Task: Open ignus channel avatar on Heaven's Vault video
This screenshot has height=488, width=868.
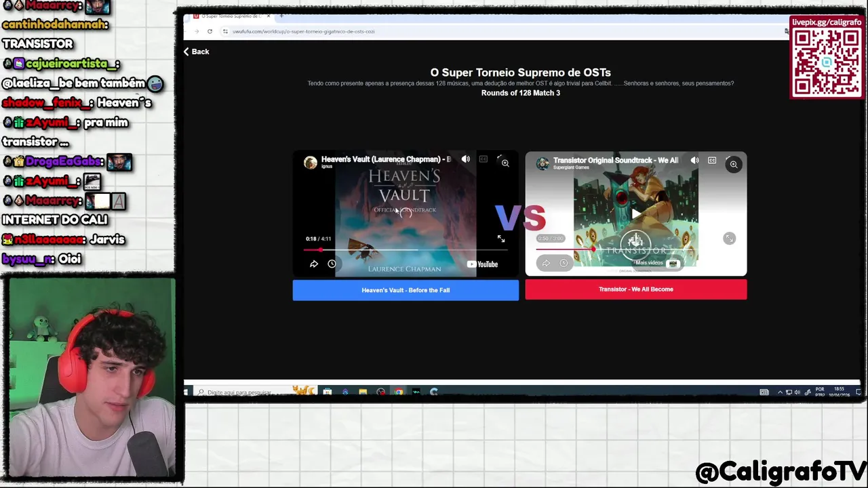Action: click(x=311, y=163)
